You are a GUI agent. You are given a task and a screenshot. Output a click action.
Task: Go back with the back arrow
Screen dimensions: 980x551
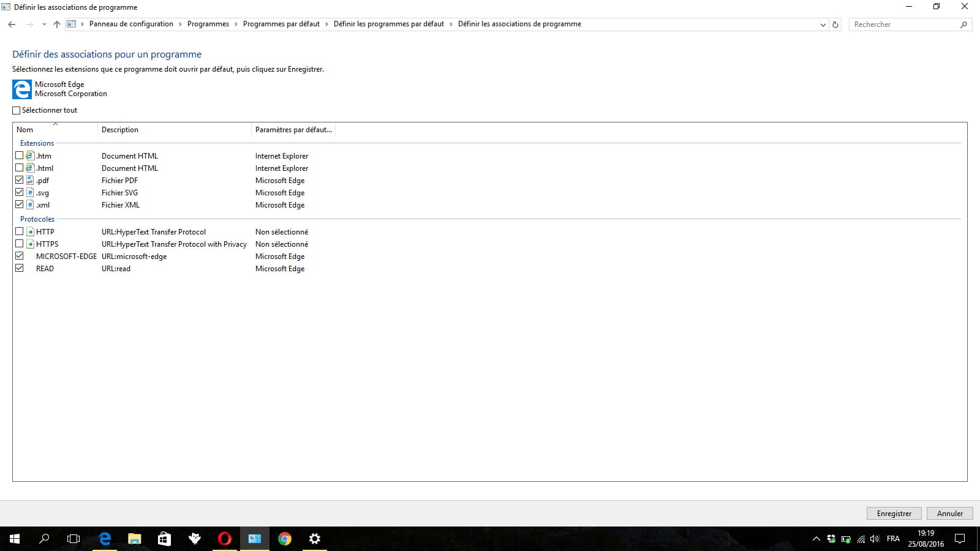point(12,24)
